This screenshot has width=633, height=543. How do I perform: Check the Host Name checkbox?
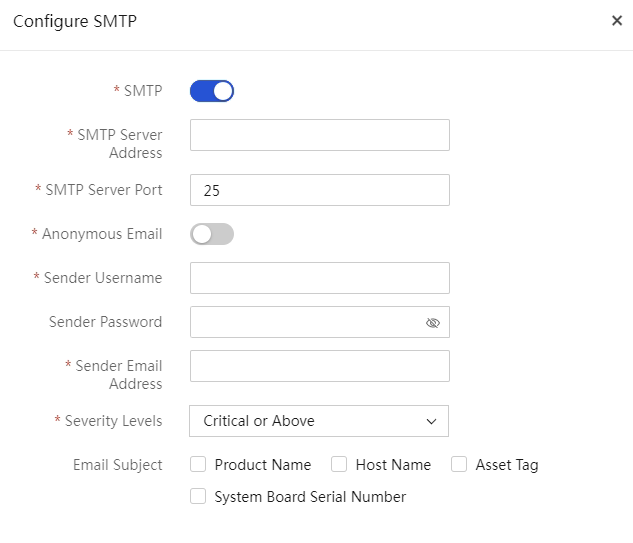click(339, 464)
